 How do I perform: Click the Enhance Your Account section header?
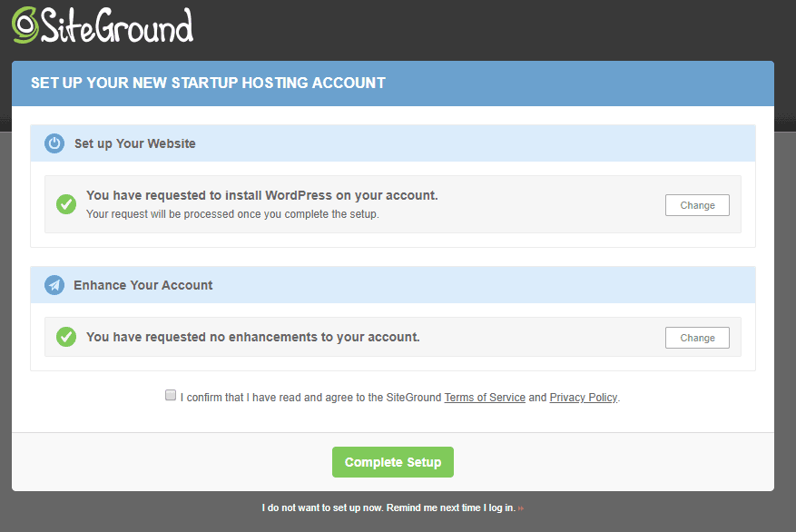[x=393, y=285]
